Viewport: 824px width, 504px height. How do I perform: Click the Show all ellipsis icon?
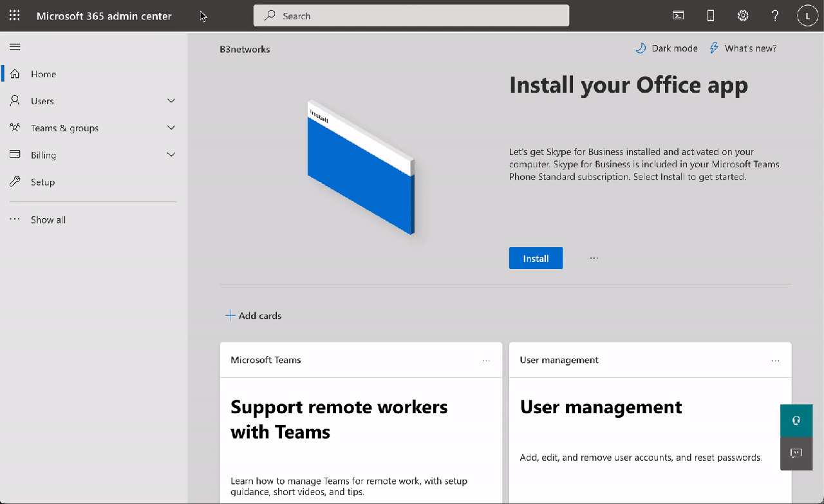pyautogui.click(x=15, y=219)
